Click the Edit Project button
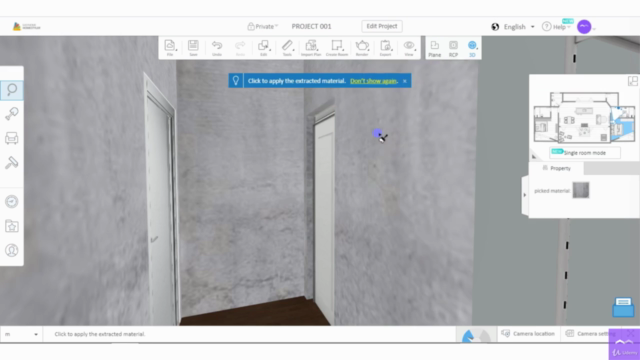 click(x=382, y=26)
